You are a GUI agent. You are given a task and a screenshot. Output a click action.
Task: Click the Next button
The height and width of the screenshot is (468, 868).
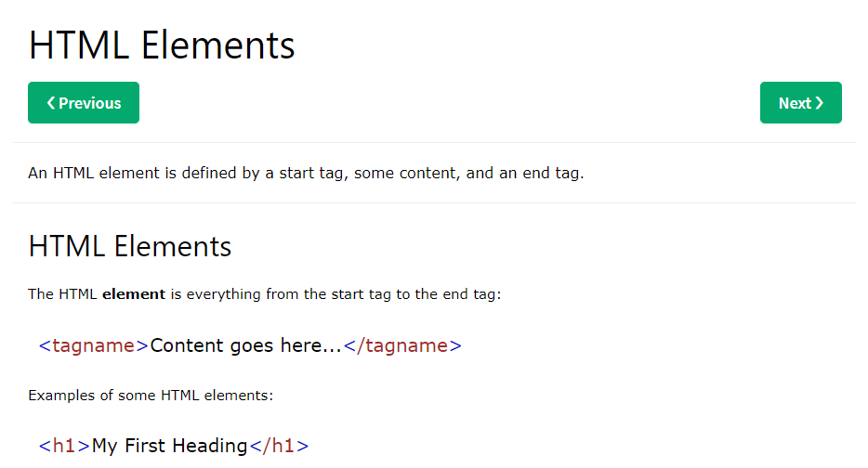(800, 103)
